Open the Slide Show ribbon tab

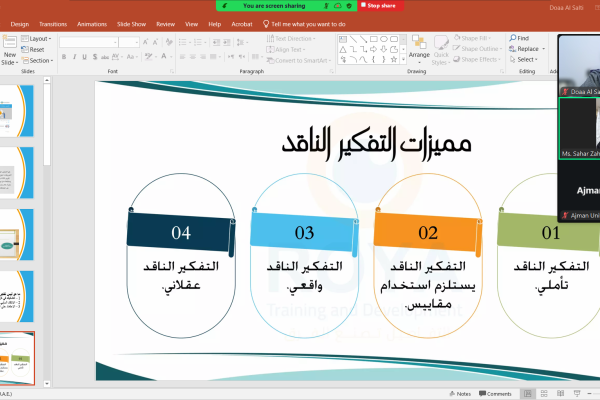tap(131, 24)
